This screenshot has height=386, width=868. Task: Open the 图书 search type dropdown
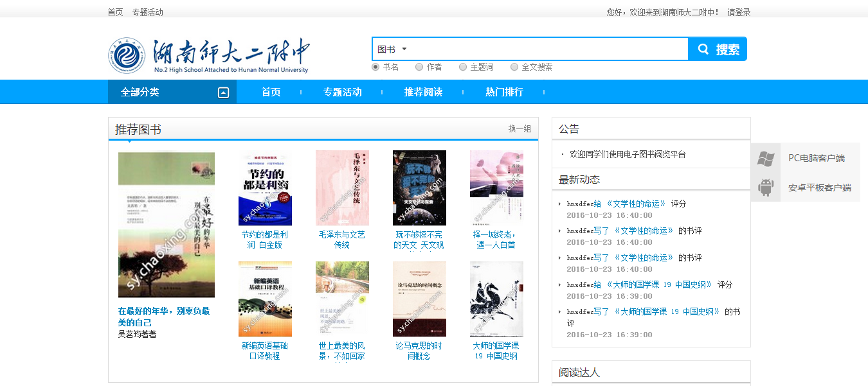tap(392, 49)
